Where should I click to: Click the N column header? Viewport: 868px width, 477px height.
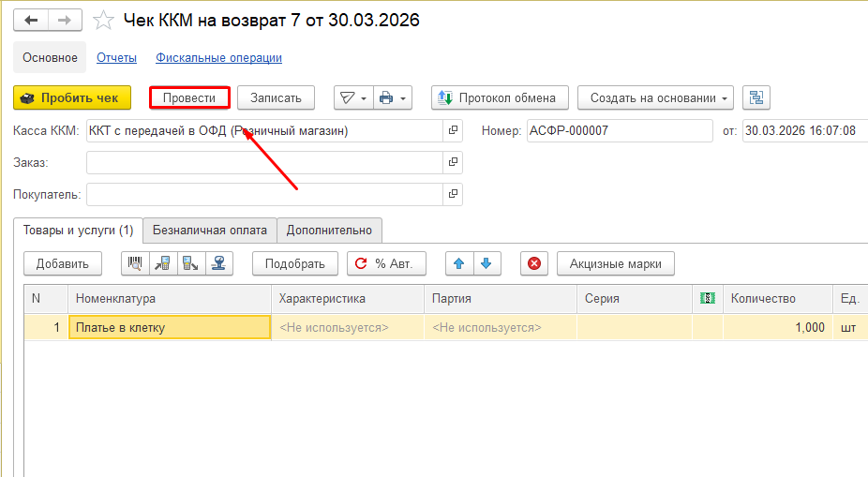(x=46, y=299)
